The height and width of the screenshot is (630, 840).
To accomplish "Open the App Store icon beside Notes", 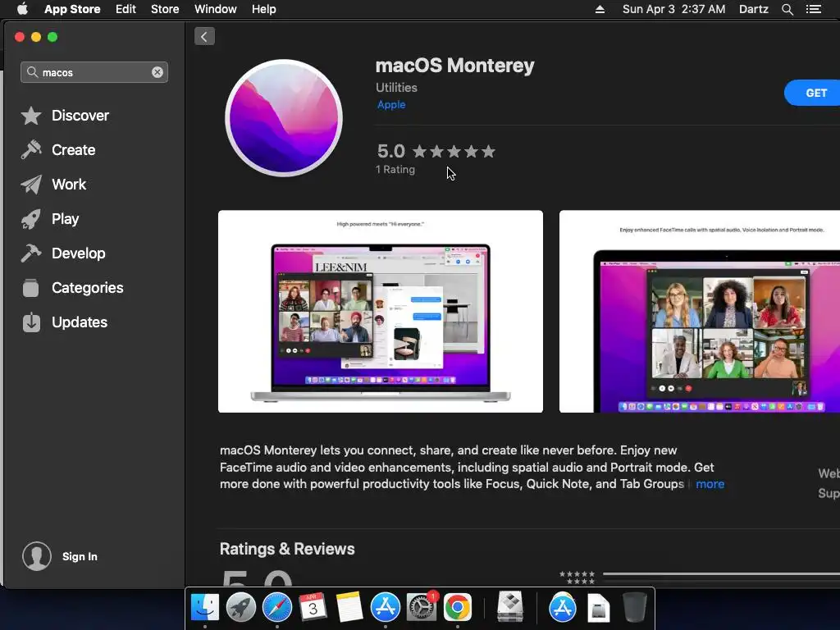I will click(x=386, y=608).
